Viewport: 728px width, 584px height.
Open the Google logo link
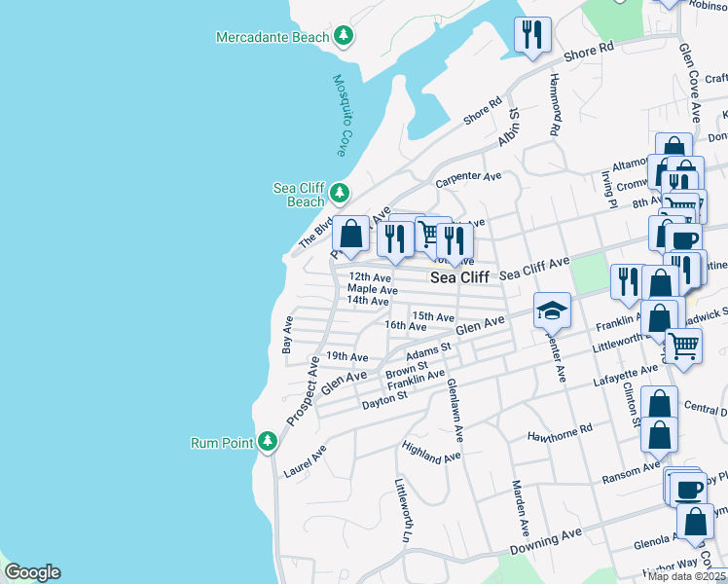point(32,572)
